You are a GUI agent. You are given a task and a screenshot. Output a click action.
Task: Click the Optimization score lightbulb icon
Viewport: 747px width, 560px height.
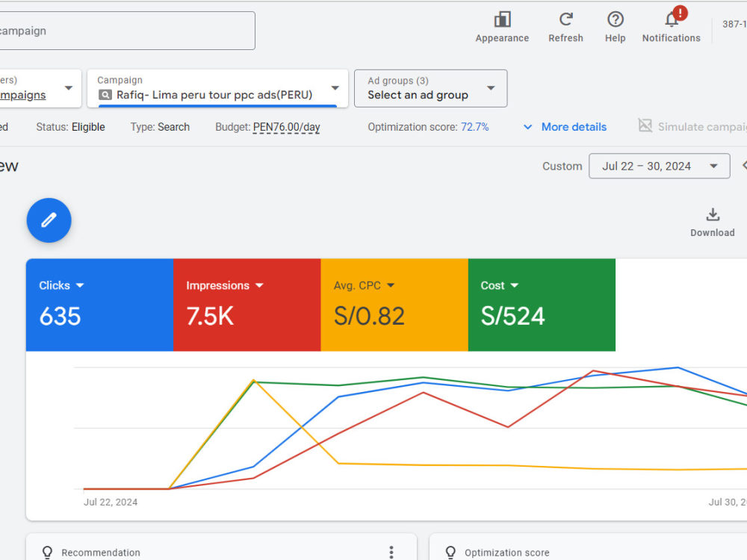[x=450, y=553]
